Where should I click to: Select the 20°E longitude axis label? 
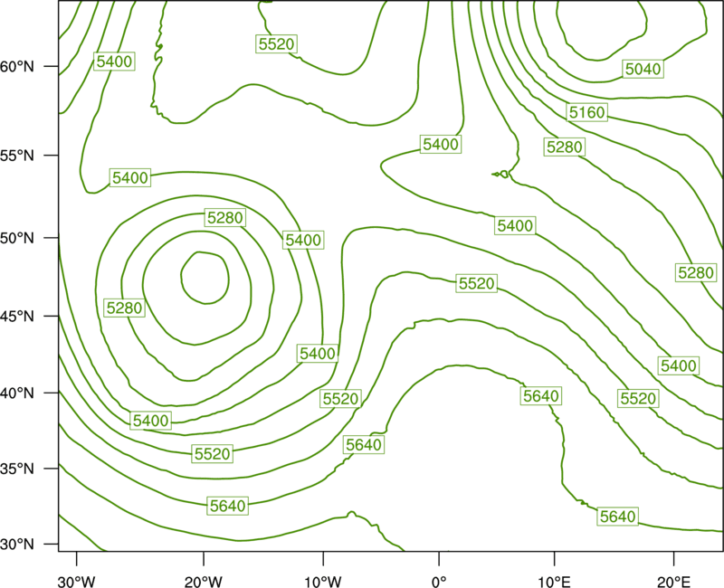coord(673,582)
